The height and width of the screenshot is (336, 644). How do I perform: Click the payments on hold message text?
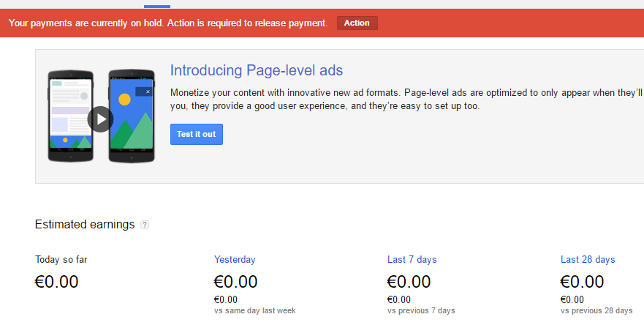coord(168,23)
